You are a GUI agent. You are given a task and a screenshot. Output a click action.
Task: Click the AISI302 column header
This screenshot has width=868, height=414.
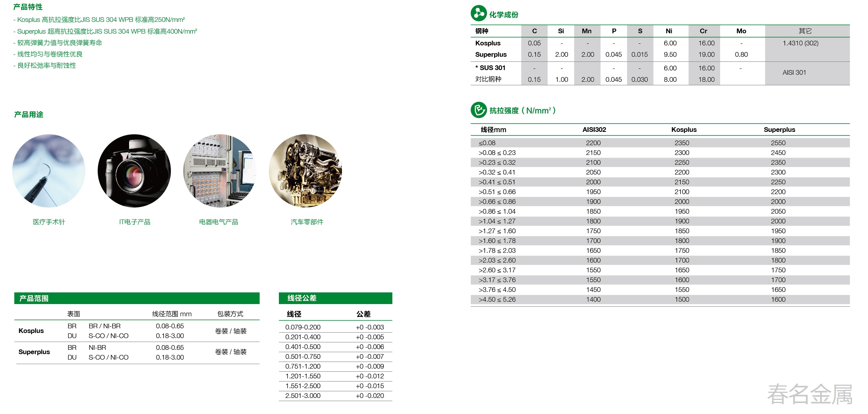(x=594, y=130)
